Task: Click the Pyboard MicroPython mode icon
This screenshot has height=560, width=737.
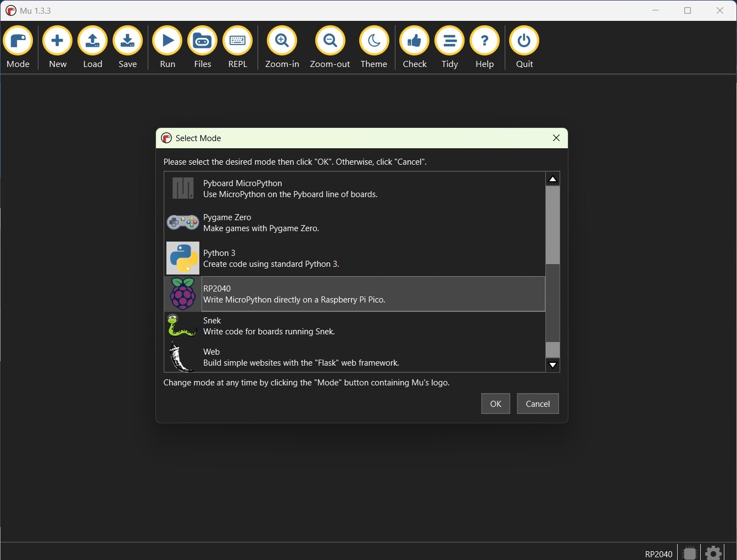Action: point(183,188)
